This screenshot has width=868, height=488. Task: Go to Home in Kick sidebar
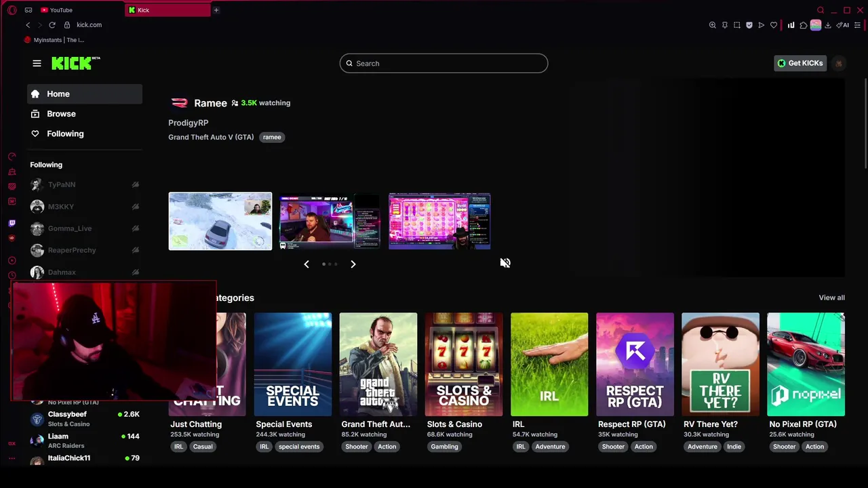pyautogui.click(x=85, y=94)
